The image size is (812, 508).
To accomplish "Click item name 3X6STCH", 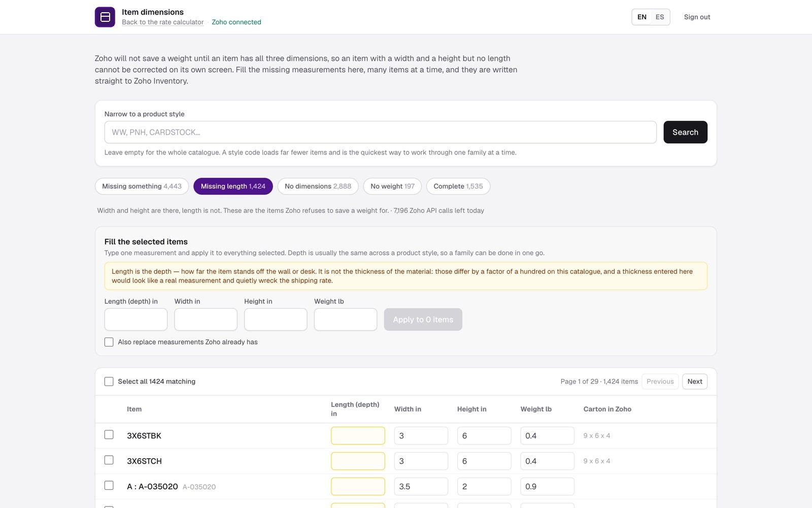I will [144, 461].
